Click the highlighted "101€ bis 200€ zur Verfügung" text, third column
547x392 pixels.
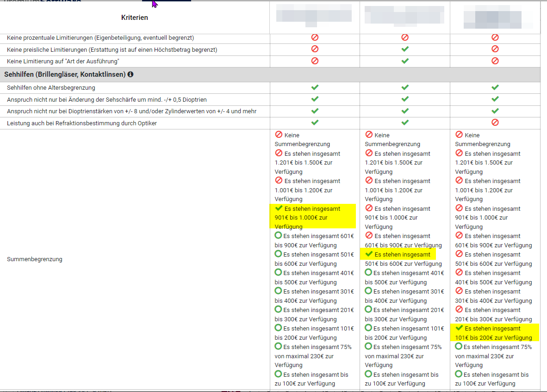(x=494, y=337)
